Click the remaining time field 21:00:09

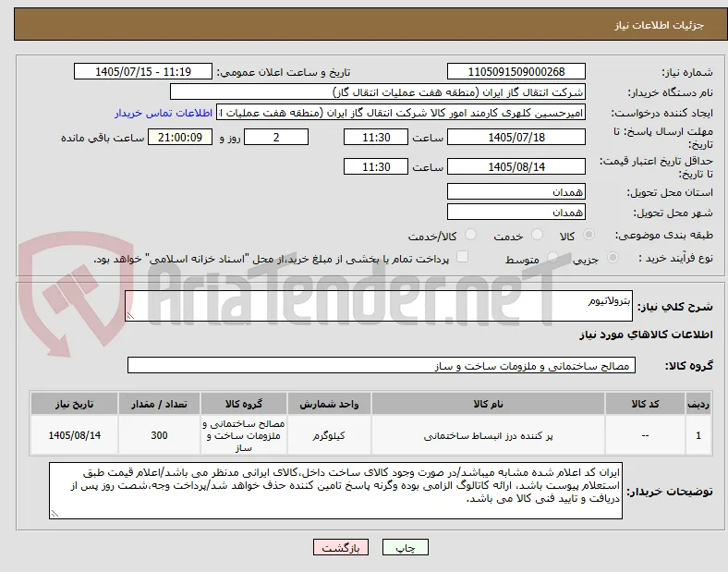coord(180,137)
